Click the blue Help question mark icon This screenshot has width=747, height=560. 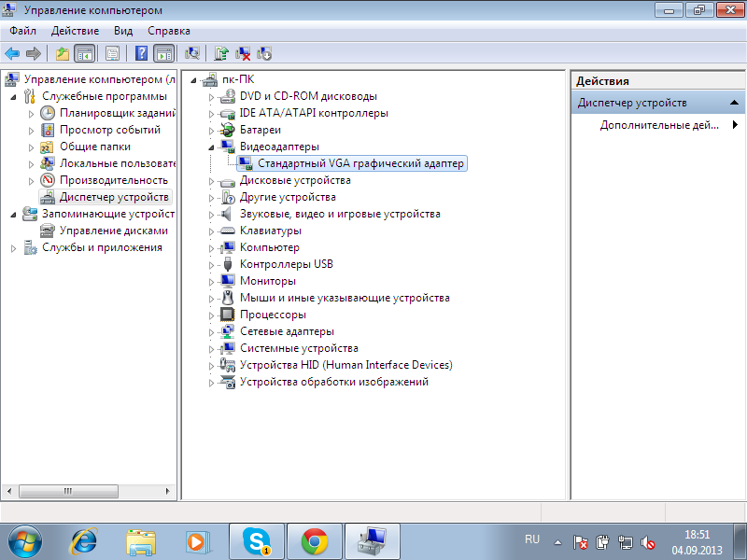pyautogui.click(x=142, y=53)
